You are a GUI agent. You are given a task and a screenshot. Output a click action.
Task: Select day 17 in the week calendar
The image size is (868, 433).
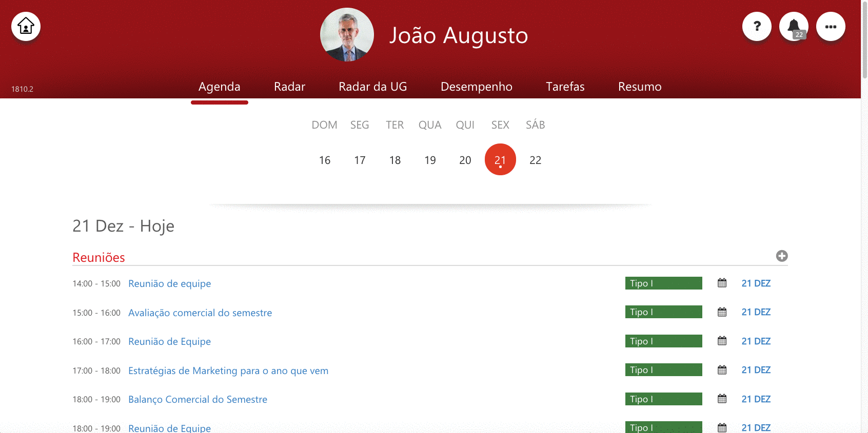pos(360,160)
